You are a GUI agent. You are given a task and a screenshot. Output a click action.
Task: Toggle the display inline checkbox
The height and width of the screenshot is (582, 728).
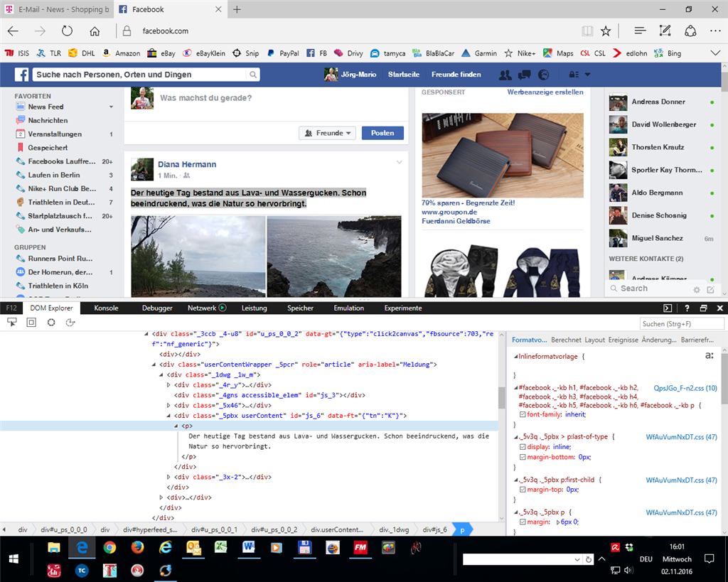[x=523, y=447]
